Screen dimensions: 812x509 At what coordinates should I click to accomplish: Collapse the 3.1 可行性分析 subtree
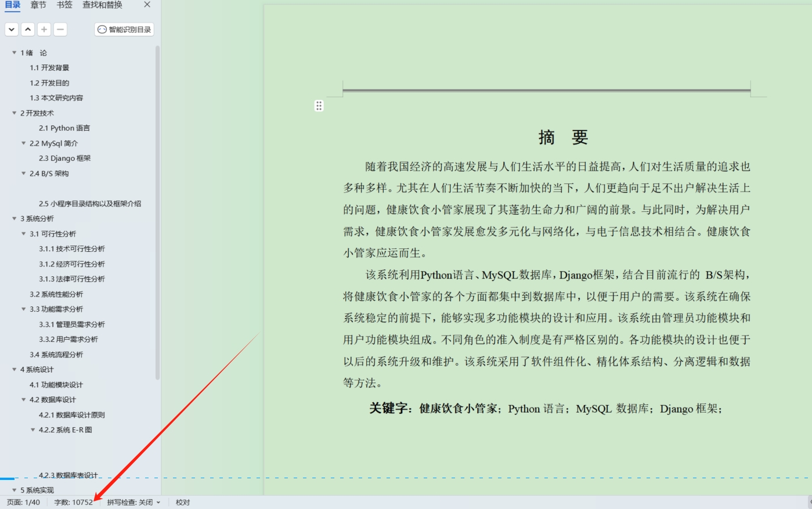click(23, 233)
